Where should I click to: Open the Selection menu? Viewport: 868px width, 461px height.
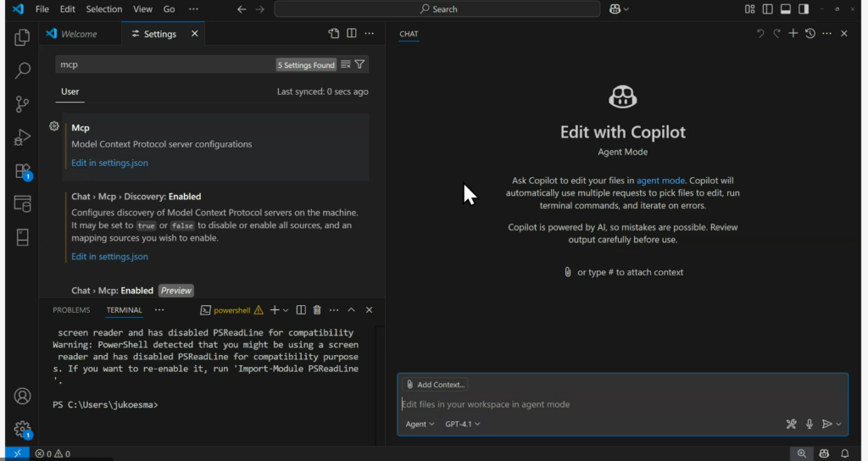pyautogui.click(x=104, y=8)
